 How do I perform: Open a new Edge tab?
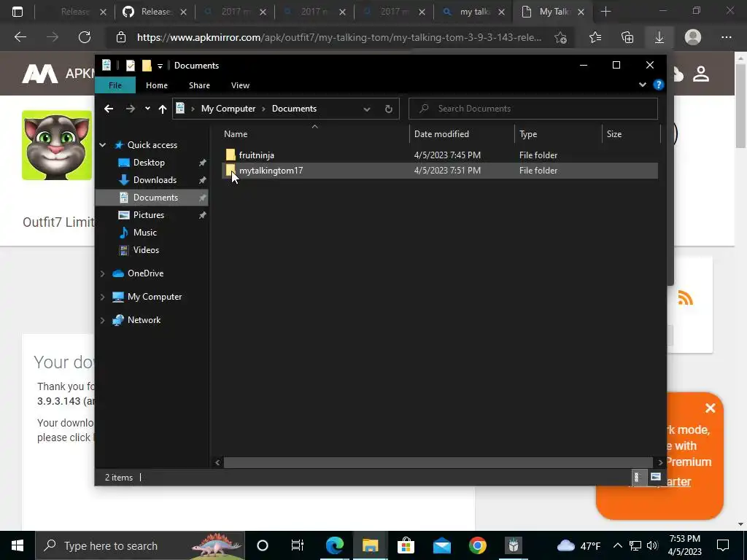point(605,12)
